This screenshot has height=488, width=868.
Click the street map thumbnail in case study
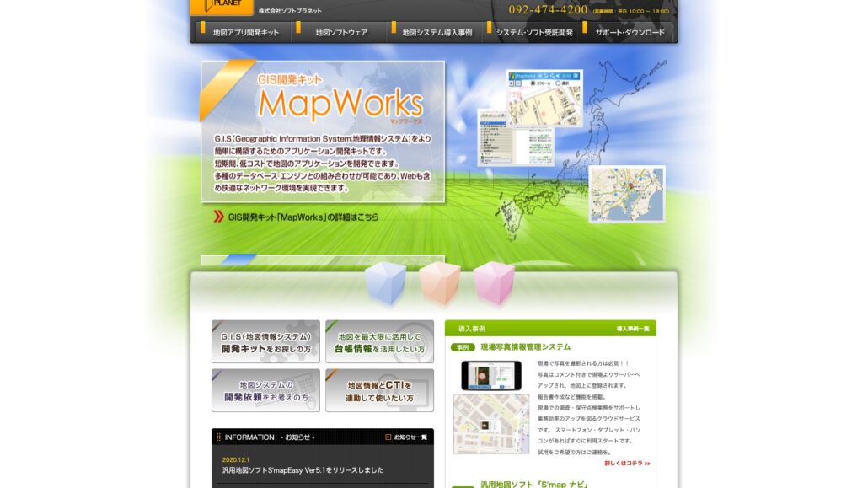click(491, 424)
